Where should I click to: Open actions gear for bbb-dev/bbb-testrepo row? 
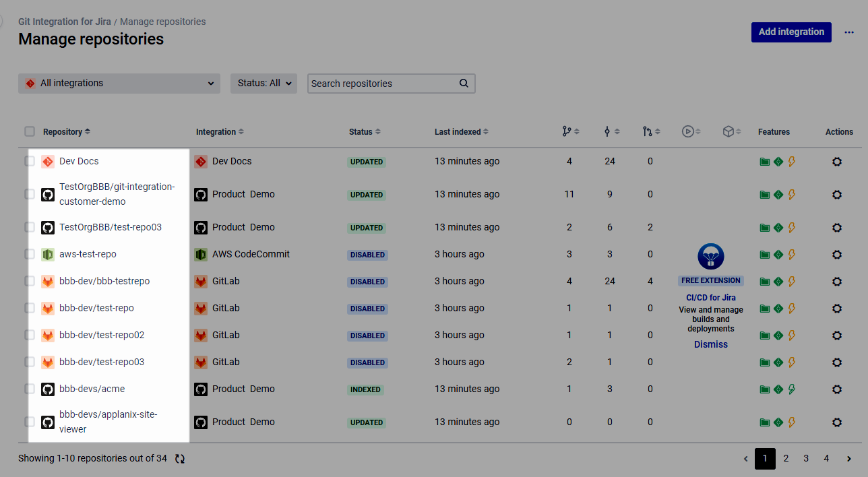[x=837, y=282]
